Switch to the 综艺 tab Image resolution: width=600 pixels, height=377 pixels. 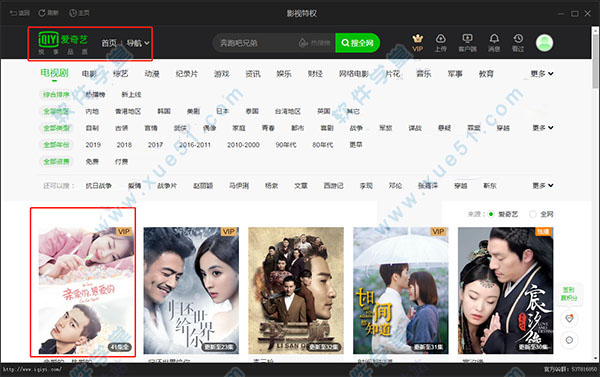121,74
